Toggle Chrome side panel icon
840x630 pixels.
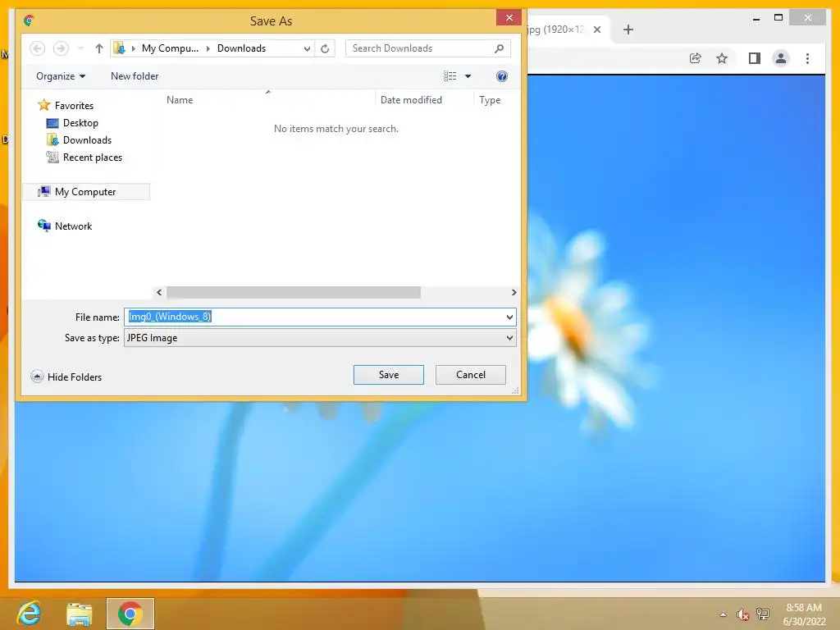click(x=755, y=58)
